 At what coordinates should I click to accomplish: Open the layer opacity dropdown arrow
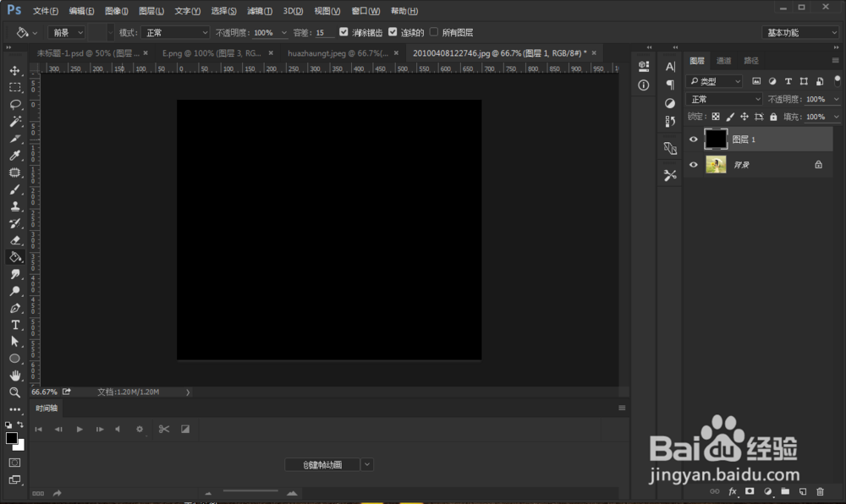click(837, 99)
